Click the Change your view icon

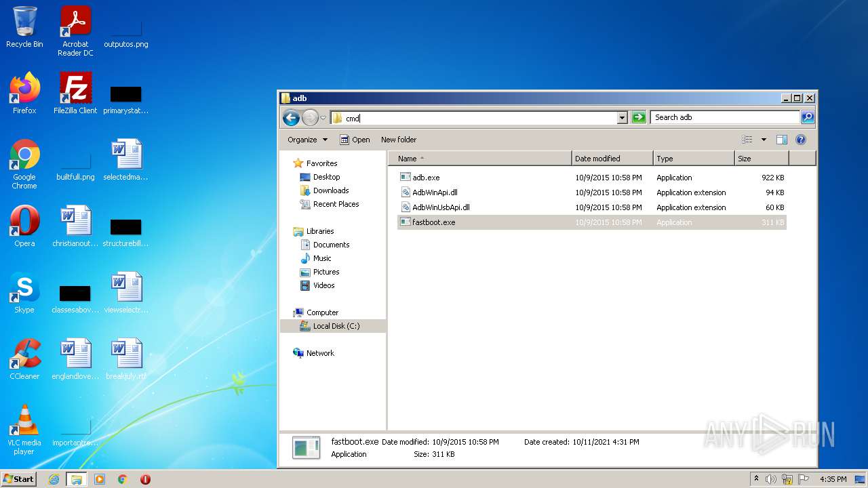(747, 140)
